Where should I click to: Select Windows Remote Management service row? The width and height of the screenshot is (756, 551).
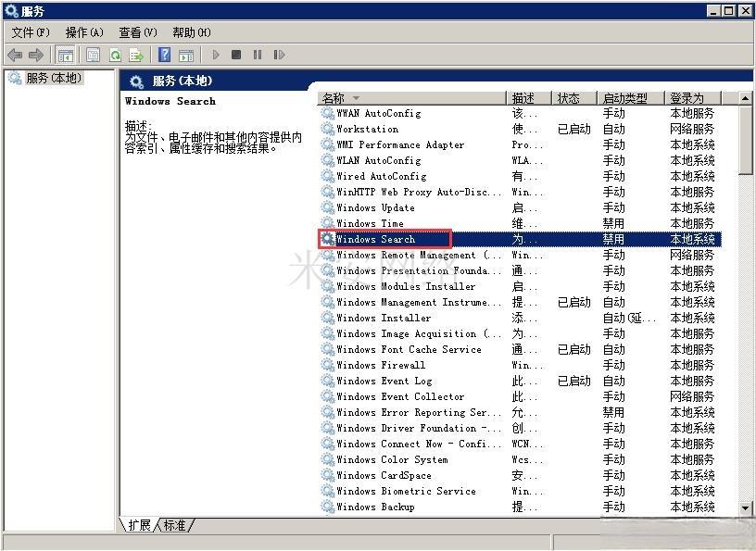click(521, 255)
